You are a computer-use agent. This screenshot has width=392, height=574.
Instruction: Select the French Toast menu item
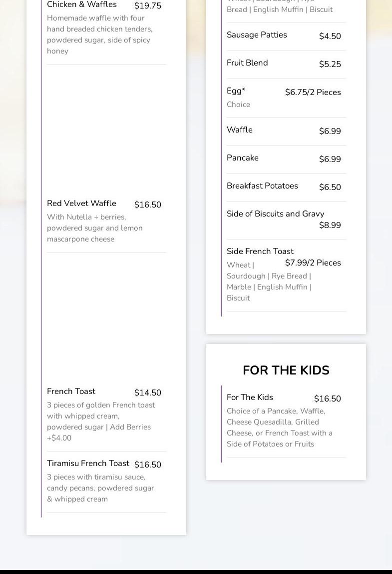71,391
